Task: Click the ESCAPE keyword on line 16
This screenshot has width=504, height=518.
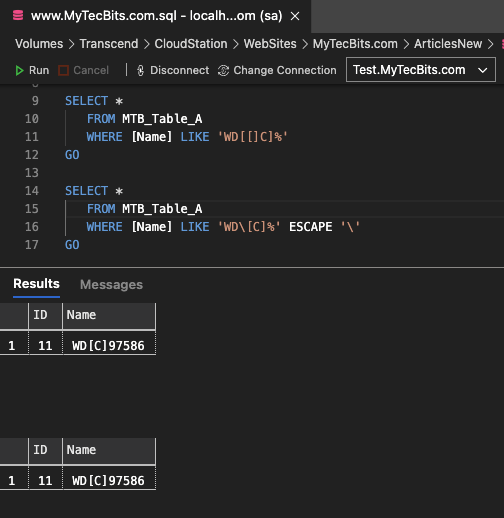Action: [x=310, y=227]
